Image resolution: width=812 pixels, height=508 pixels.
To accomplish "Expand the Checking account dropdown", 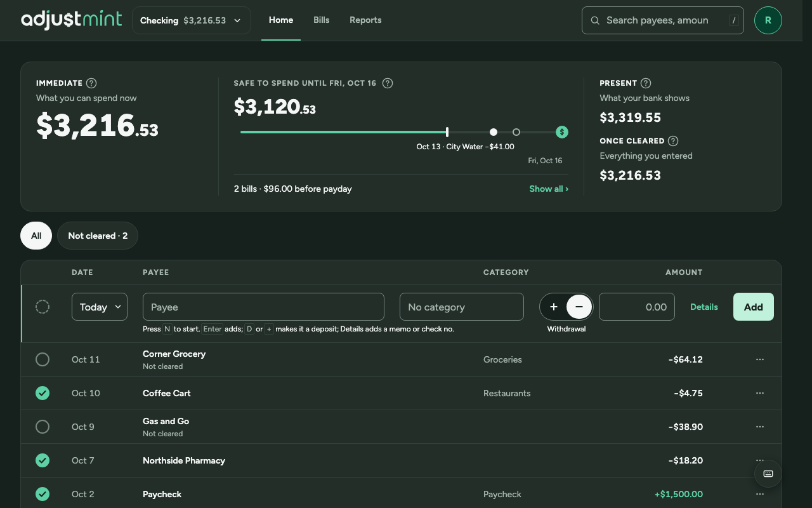I will 192,20.
